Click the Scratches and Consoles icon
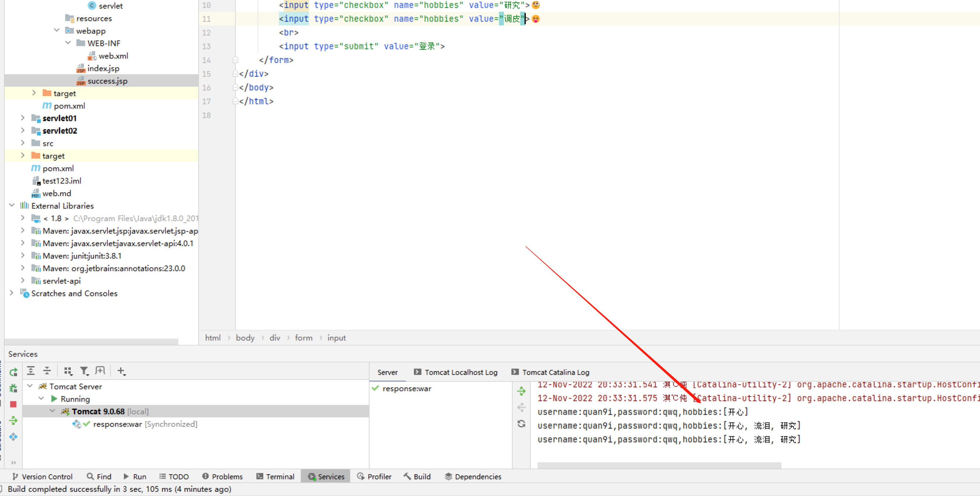This screenshot has height=496, width=980. [25, 293]
